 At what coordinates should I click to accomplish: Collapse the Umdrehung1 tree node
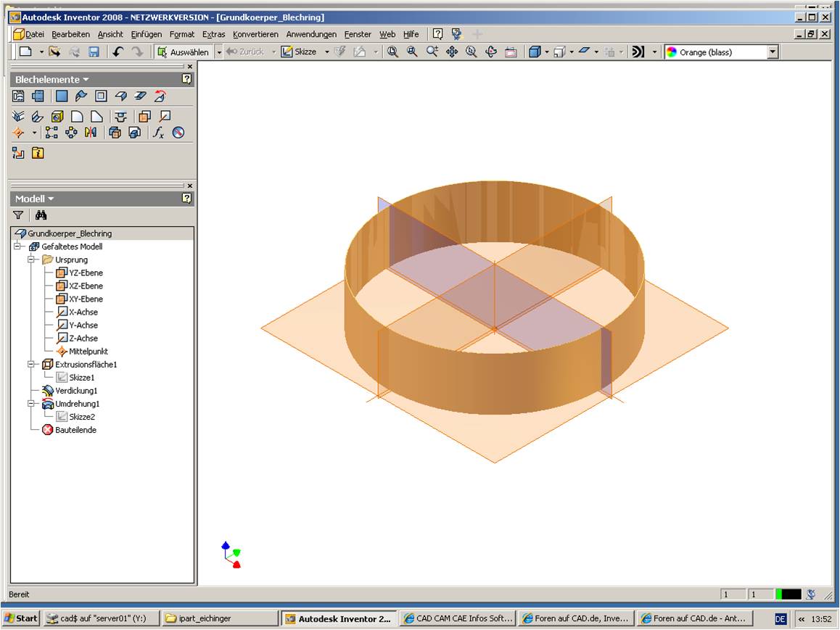tap(31, 404)
